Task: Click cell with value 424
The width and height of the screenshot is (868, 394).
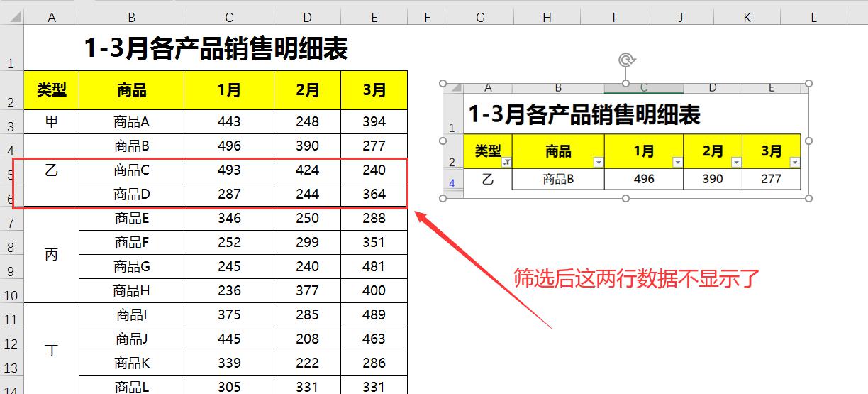Action: (308, 170)
